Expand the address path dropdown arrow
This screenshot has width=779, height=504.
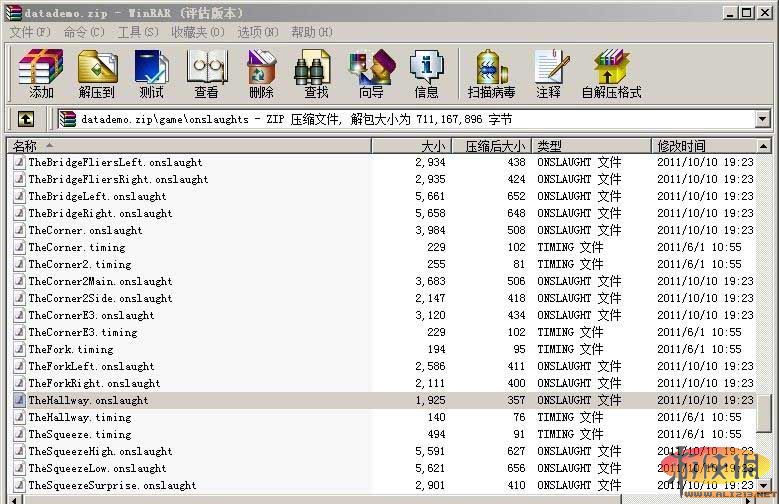(762, 119)
